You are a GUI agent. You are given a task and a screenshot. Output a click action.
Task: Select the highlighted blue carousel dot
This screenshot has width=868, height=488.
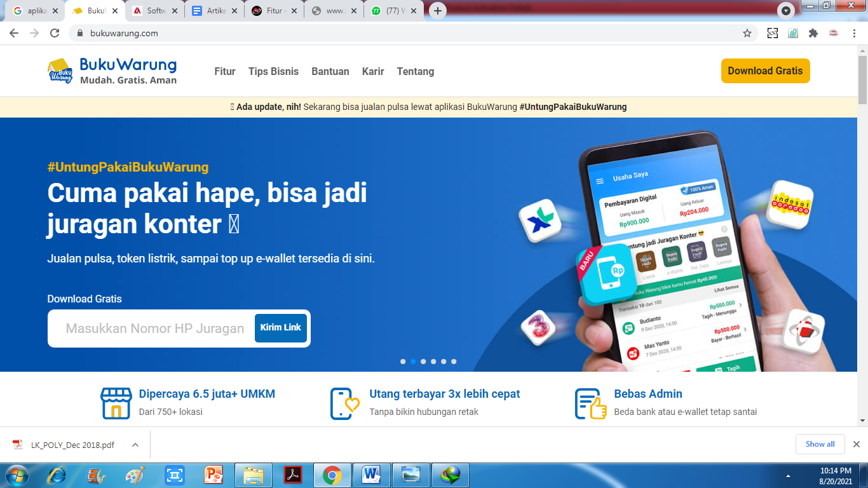[413, 362]
